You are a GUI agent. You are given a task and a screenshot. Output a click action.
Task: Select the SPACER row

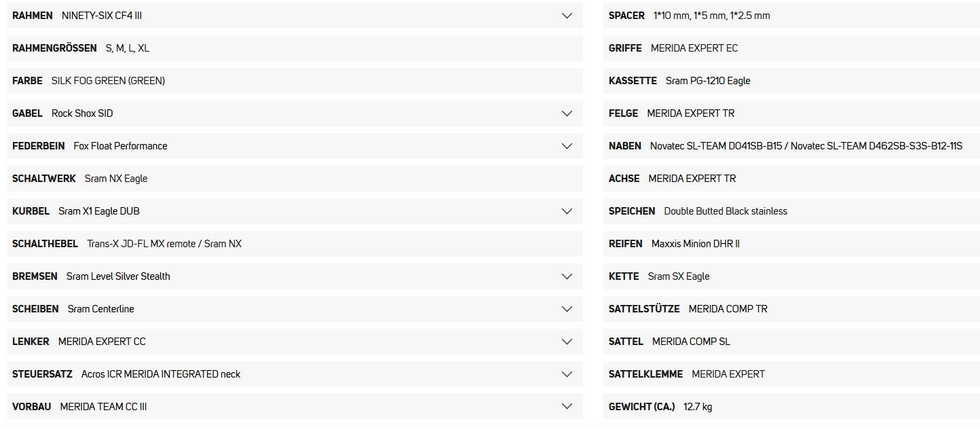[789, 16]
